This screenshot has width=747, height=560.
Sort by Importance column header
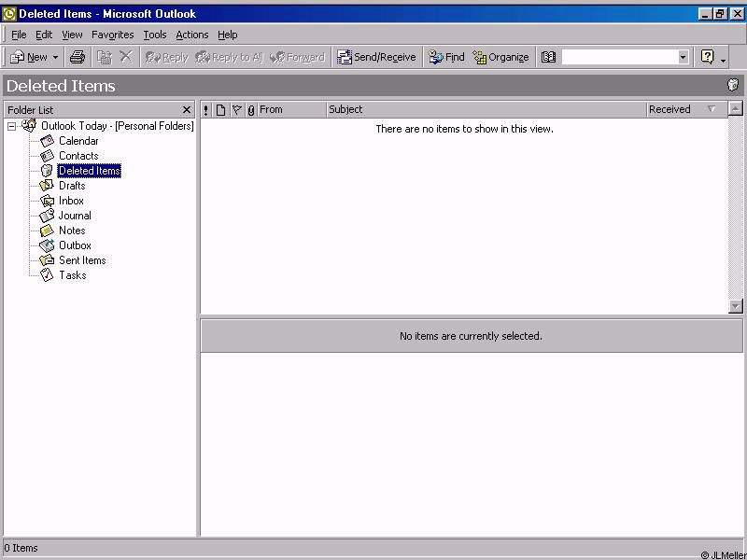point(205,110)
